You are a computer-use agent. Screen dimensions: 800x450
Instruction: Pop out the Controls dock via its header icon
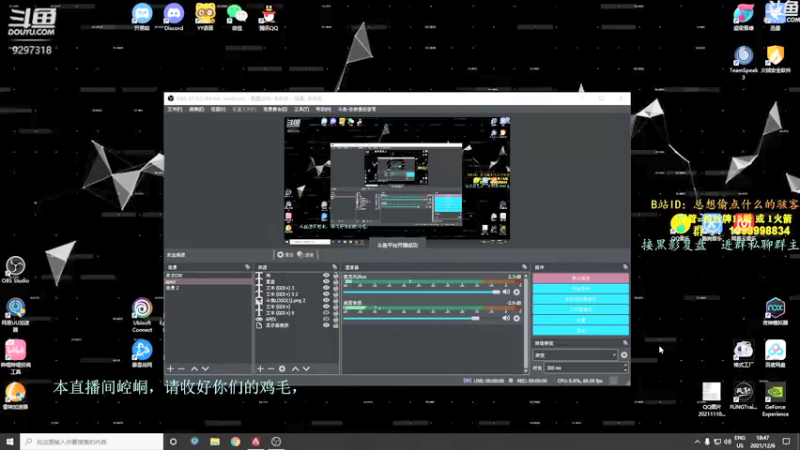[625, 267]
